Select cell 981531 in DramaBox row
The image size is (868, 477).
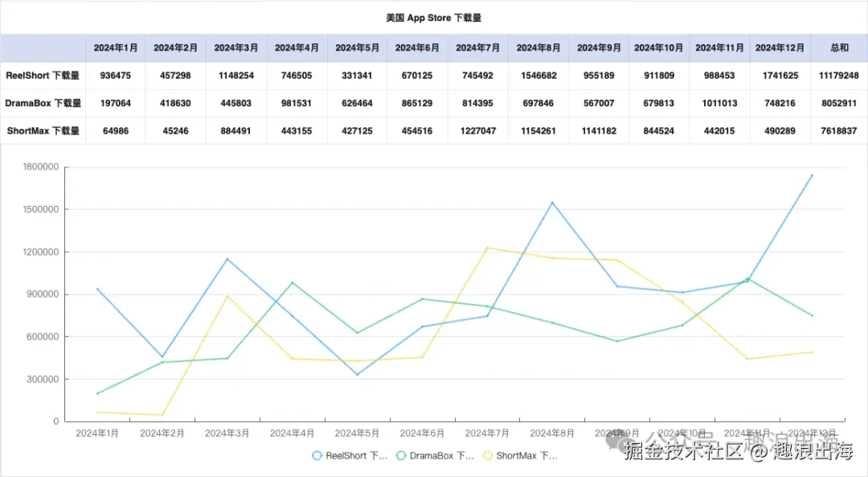(x=297, y=103)
